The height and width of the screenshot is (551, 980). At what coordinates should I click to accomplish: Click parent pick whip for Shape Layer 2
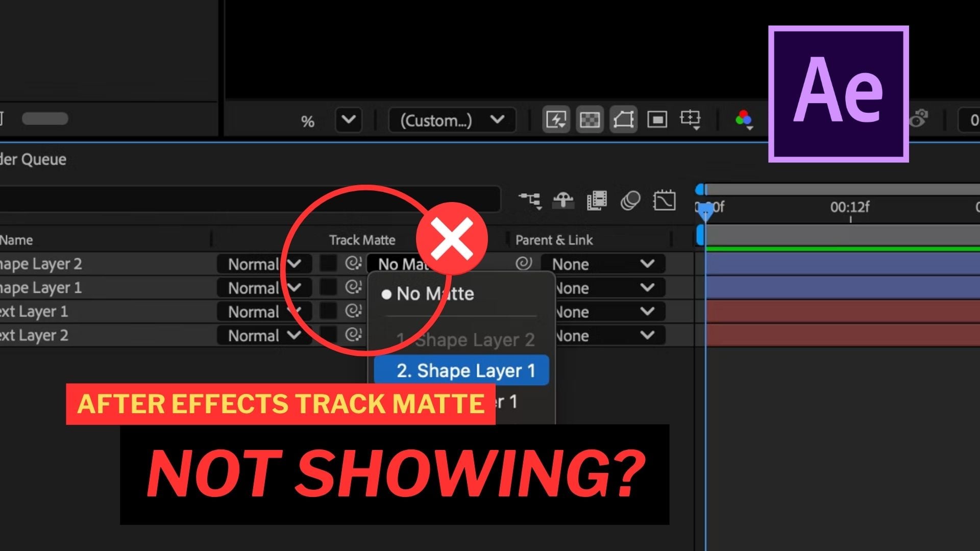click(x=524, y=264)
